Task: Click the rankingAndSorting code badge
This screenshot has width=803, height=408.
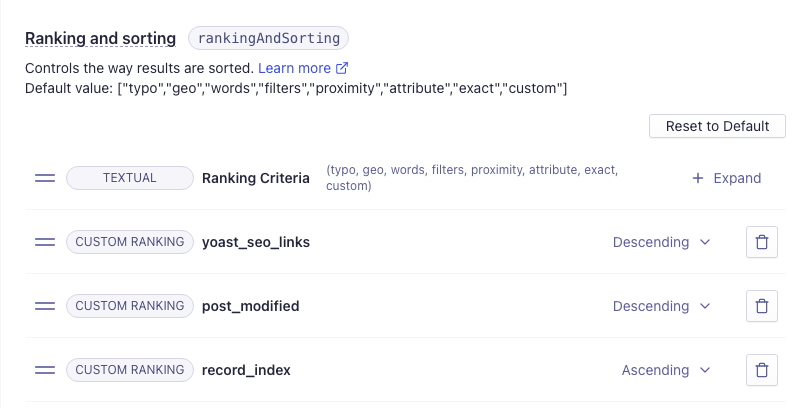Action: pos(269,38)
